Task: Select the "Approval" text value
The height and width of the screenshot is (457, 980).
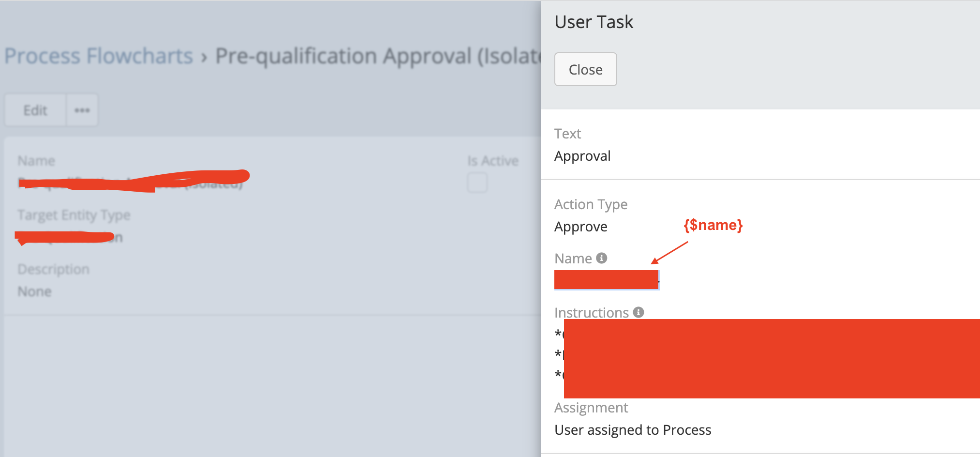Action: pos(582,156)
